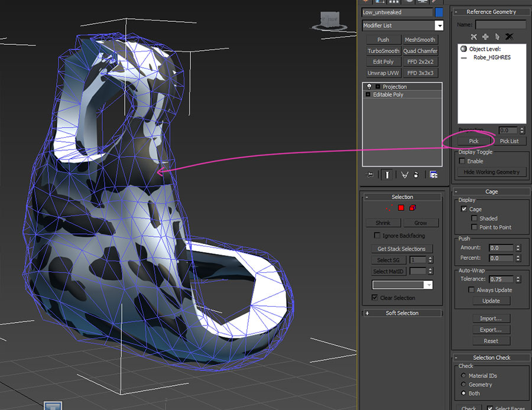Image resolution: width=532 pixels, height=410 pixels.
Task: Expand Editable Poly in modifier stack
Action: 368,95
